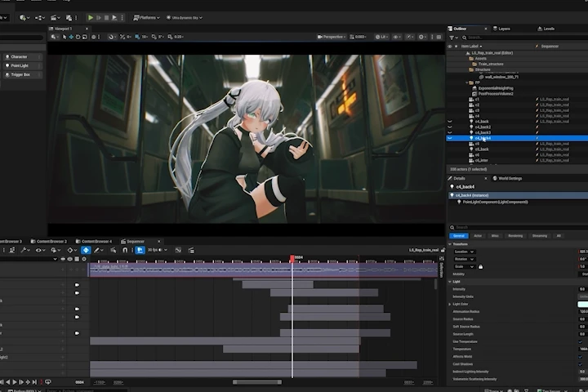Switch to the Levels tab
This screenshot has width=588, height=392.
(x=546, y=29)
